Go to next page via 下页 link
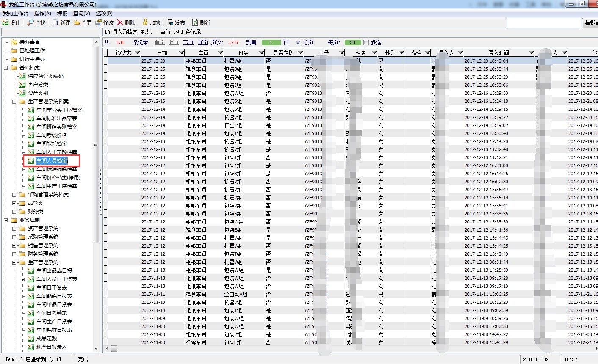598x364 pixels. click(x=188, y=42)
